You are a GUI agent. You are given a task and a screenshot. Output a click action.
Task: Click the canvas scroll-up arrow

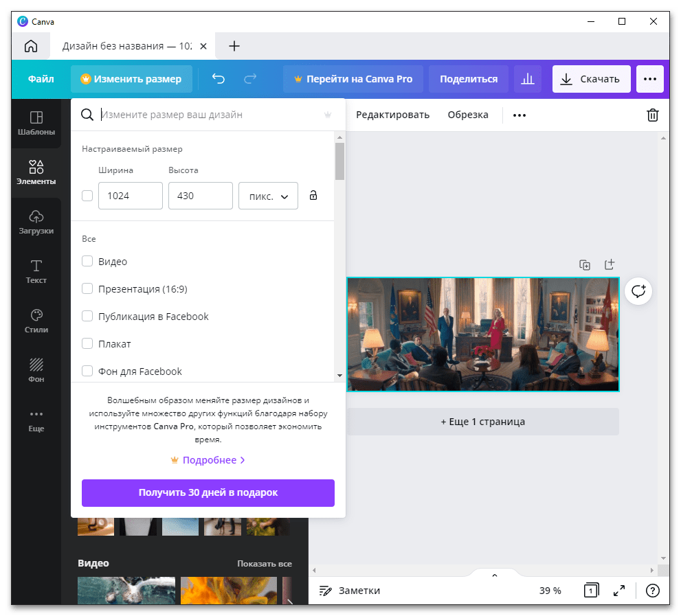click(662, 138)
